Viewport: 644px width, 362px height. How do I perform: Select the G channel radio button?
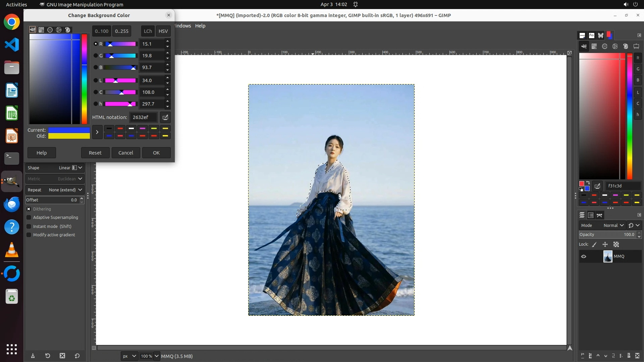click(96, 56)
